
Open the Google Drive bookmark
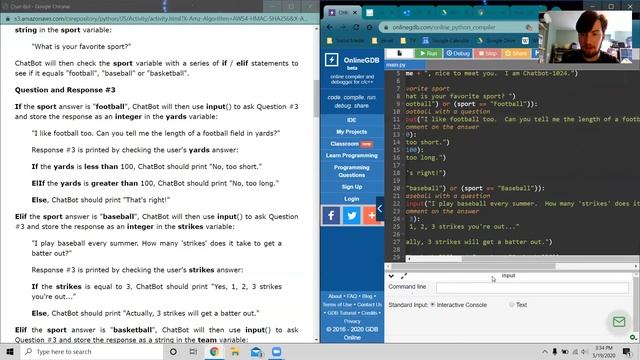(x=496, y=41)
